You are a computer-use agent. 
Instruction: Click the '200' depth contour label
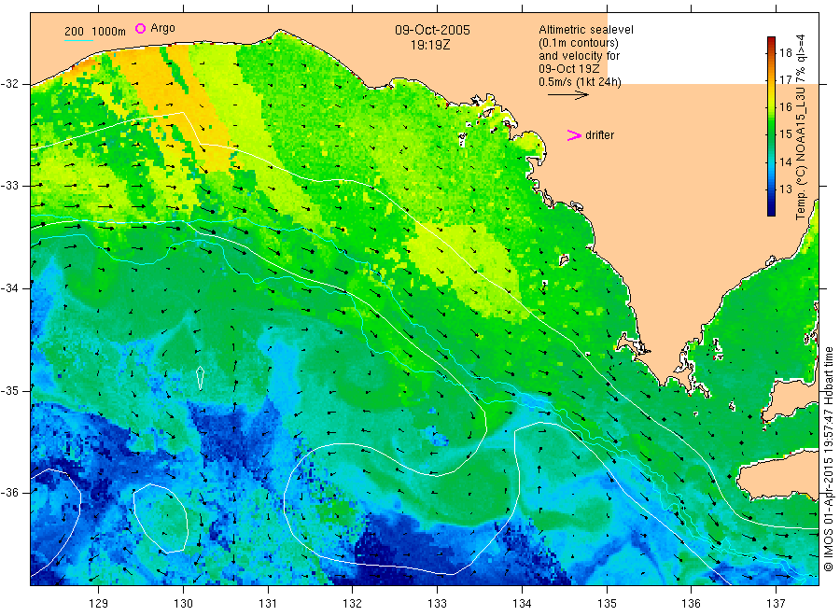coord(74,32)
